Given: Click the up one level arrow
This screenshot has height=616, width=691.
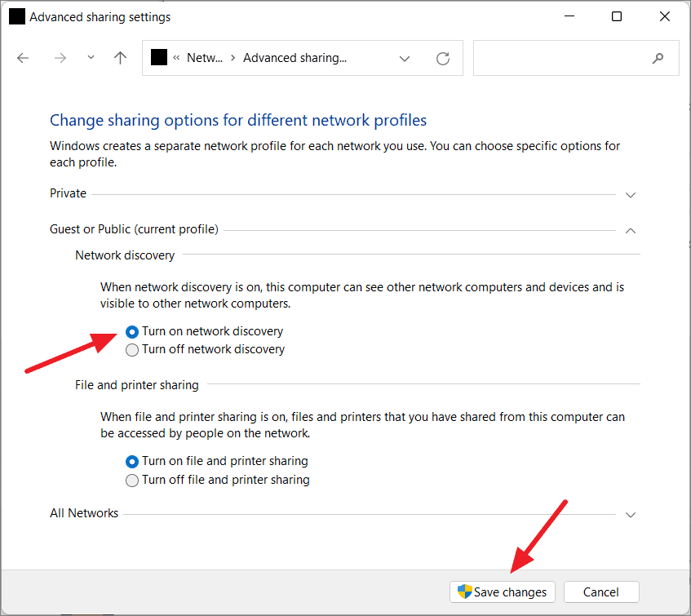Looking at the screenshot, I should coord(120,58).
